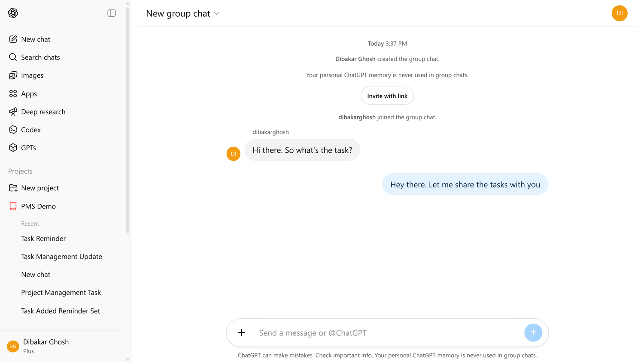Image resolution: width=644 pixels, height=362 pixels.
Task: Click the Search chats magnifier icon
Action: point(13,57)
